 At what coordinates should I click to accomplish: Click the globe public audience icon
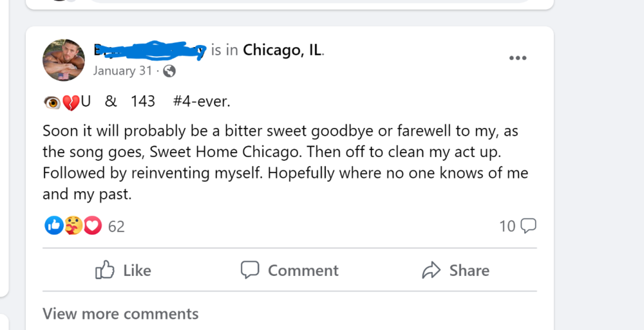[169, 71]
